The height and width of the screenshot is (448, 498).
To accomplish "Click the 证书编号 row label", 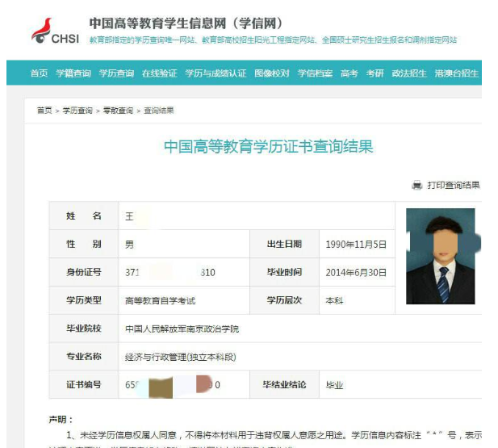I will pyautogui.click(x=84, y=384).
